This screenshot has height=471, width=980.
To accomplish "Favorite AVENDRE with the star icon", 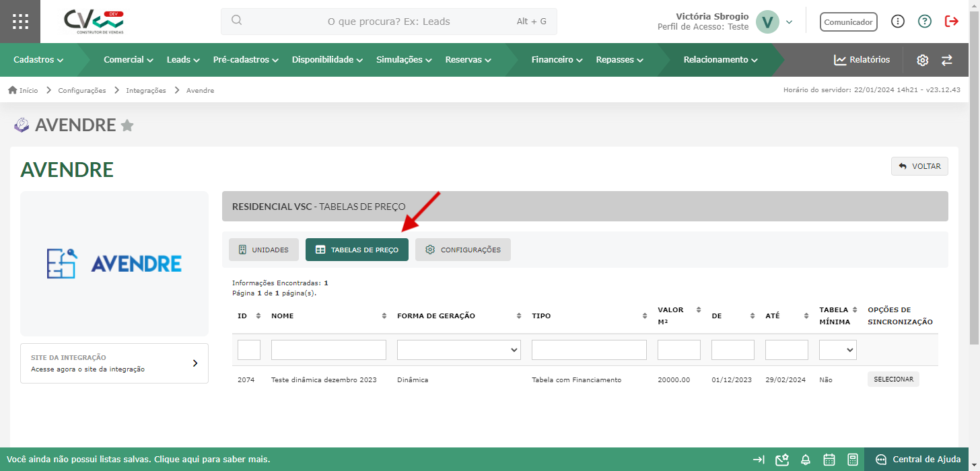I will tap(127, 125).
